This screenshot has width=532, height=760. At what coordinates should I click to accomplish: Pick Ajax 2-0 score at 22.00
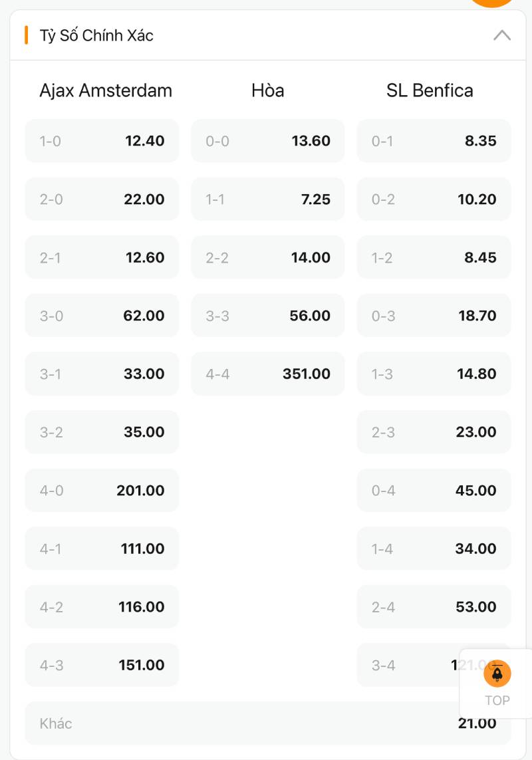point(102,199)
